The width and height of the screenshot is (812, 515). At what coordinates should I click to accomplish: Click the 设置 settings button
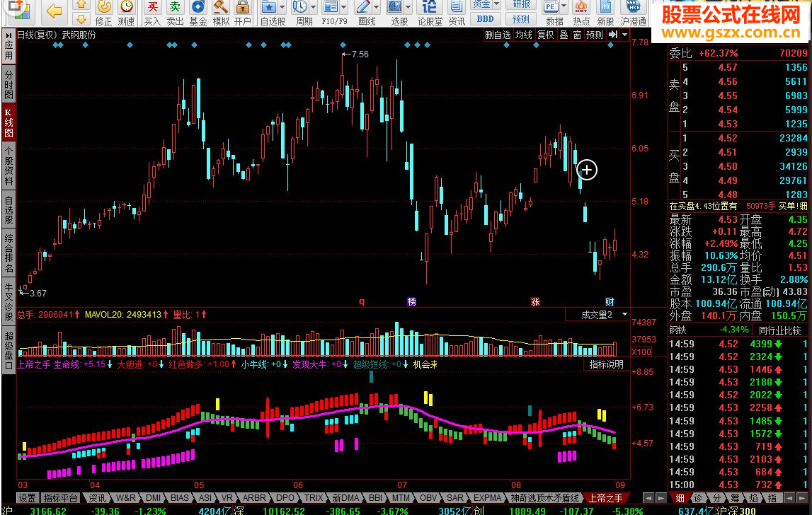pos(27,498)
